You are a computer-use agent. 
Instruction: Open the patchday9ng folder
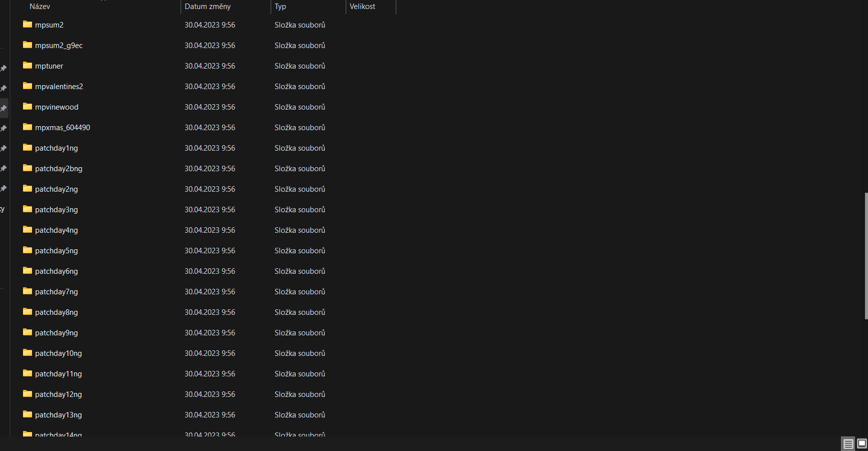coord(57,332)
